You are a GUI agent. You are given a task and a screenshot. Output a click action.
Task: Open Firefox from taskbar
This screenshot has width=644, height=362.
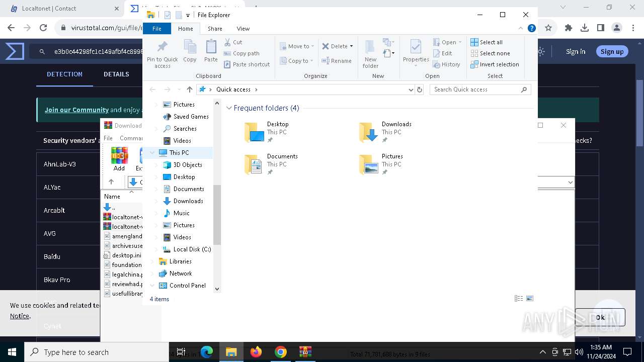pyautogui.click(x=256, y=352)
